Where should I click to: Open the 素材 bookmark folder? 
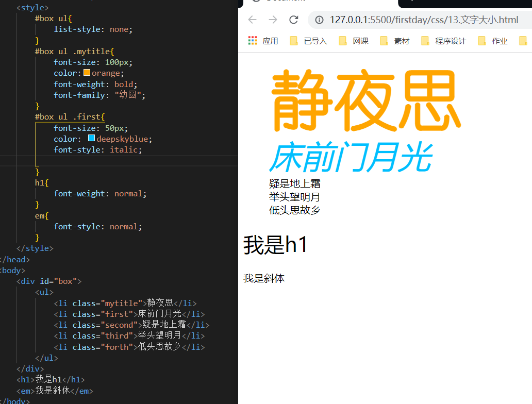(394, 41)
